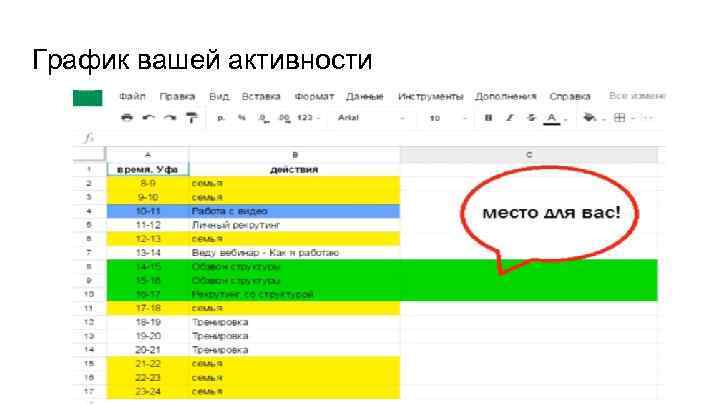The image size is (720, 405).
Task: Apply currency format (р.) button
Action: tap(221, 118)
